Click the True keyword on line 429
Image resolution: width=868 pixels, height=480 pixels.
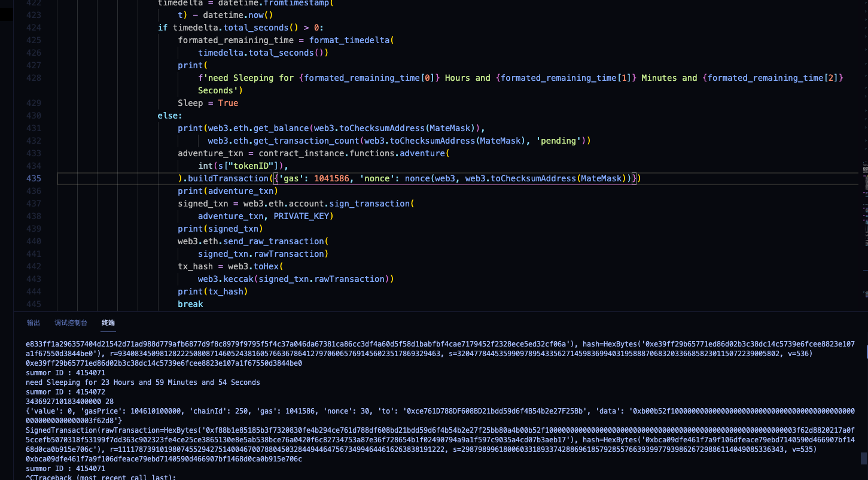227,103
